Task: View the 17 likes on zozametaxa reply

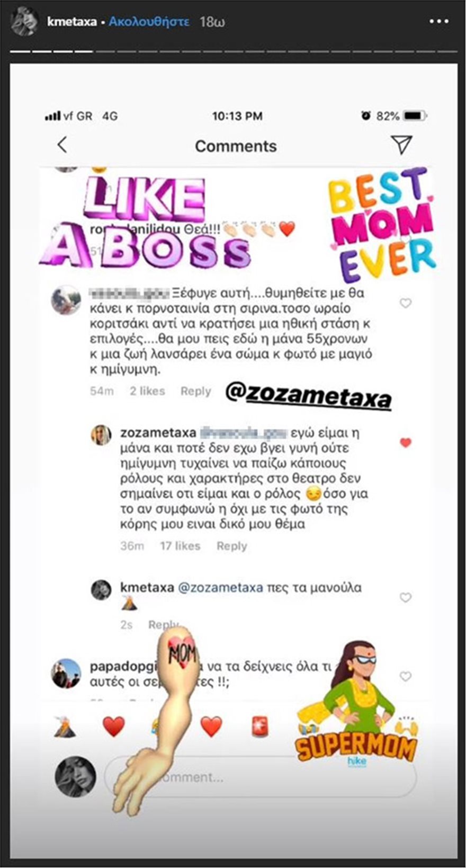Action: click(x=180, y=546)
